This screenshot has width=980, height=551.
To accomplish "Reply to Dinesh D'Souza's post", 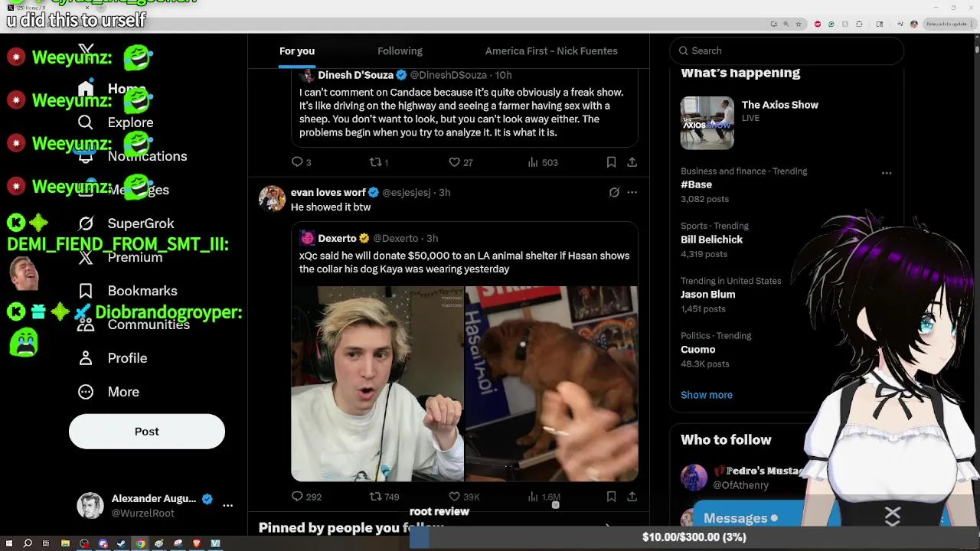I will pos(301,162).
